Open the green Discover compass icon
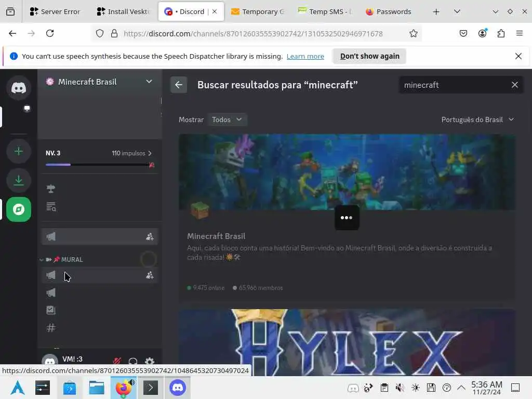The height and width of the screenshot is (399, 532). (x=19, y=209)
